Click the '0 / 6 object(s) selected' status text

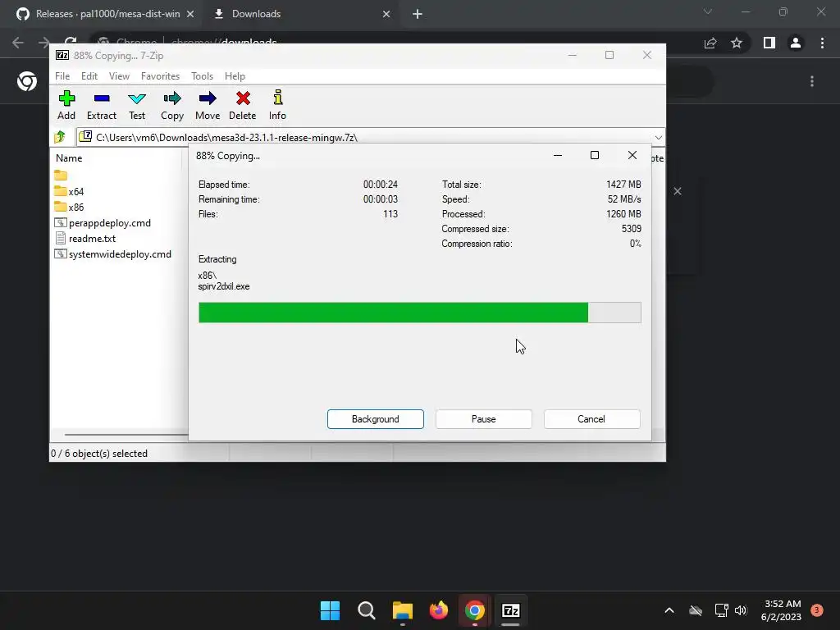click(x=99, y=453)
